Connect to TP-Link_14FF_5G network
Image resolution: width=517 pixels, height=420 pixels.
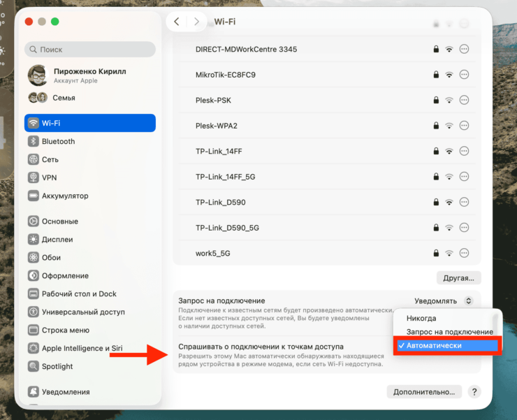pos(326,177)
